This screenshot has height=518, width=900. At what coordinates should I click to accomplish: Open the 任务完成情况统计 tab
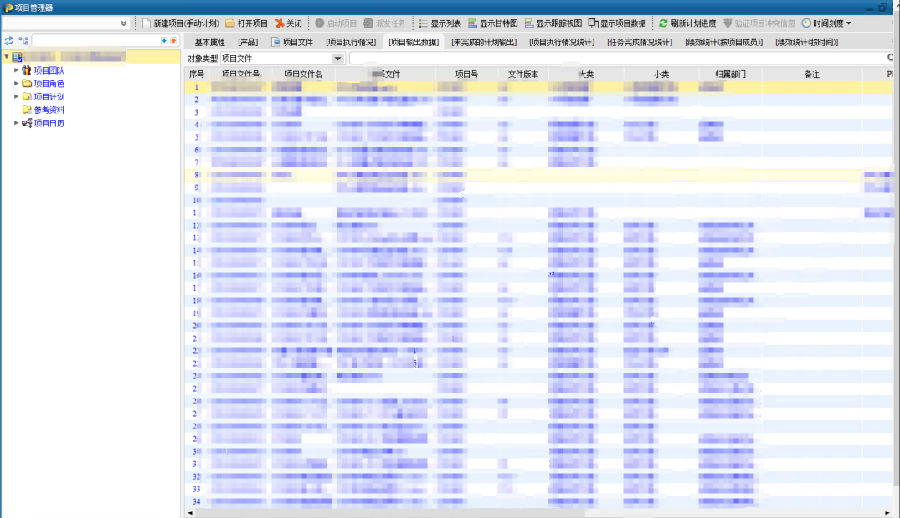click(x=639, y=43)
